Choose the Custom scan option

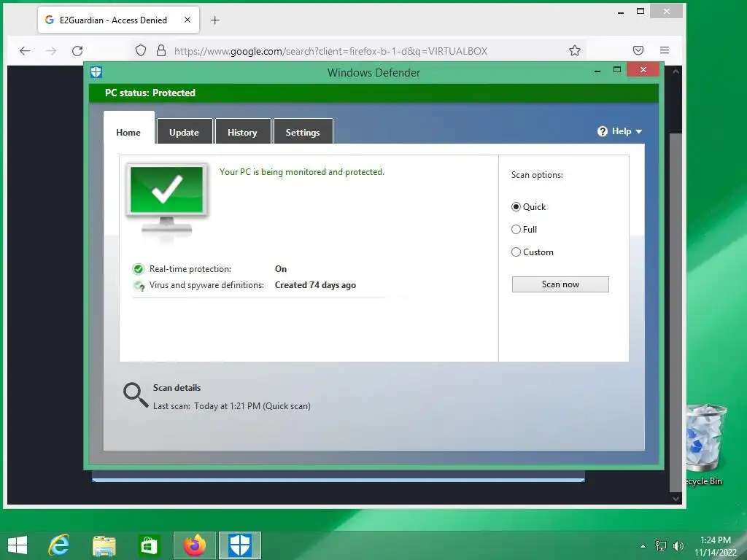[516, 252]
